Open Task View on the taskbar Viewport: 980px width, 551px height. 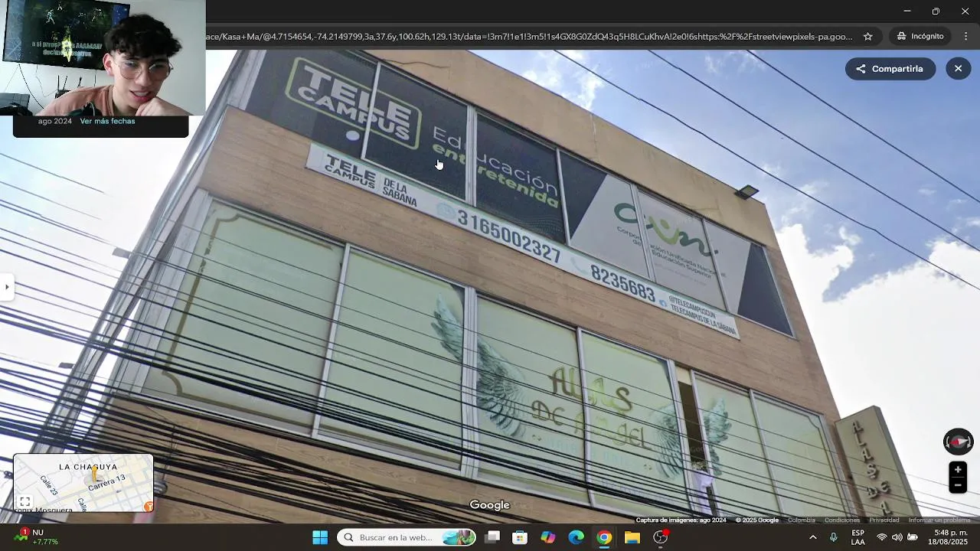point(492,537)
